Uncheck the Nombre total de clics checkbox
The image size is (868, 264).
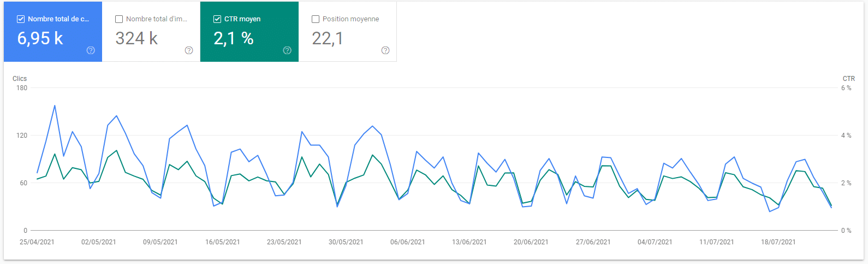pos(21,19)
